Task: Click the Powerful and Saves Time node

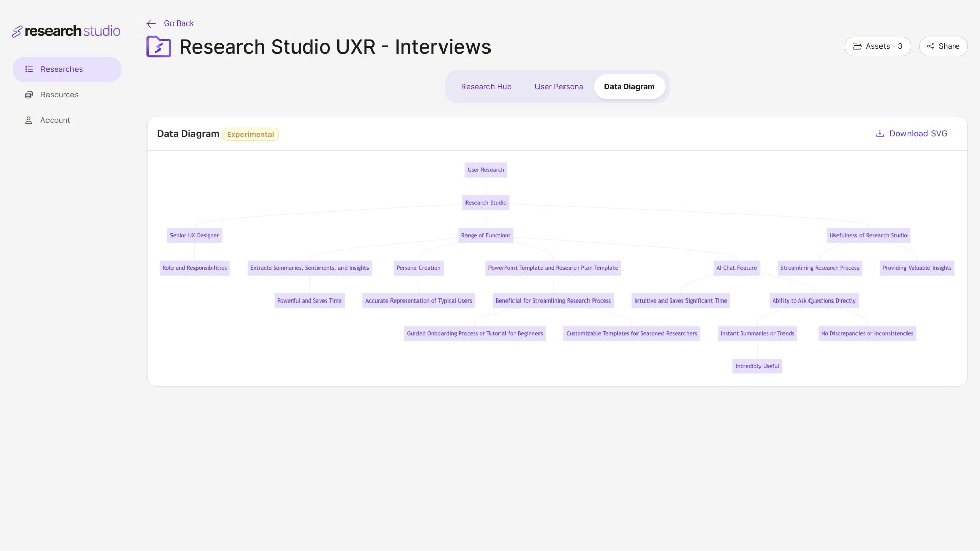Action: point(309,300)
